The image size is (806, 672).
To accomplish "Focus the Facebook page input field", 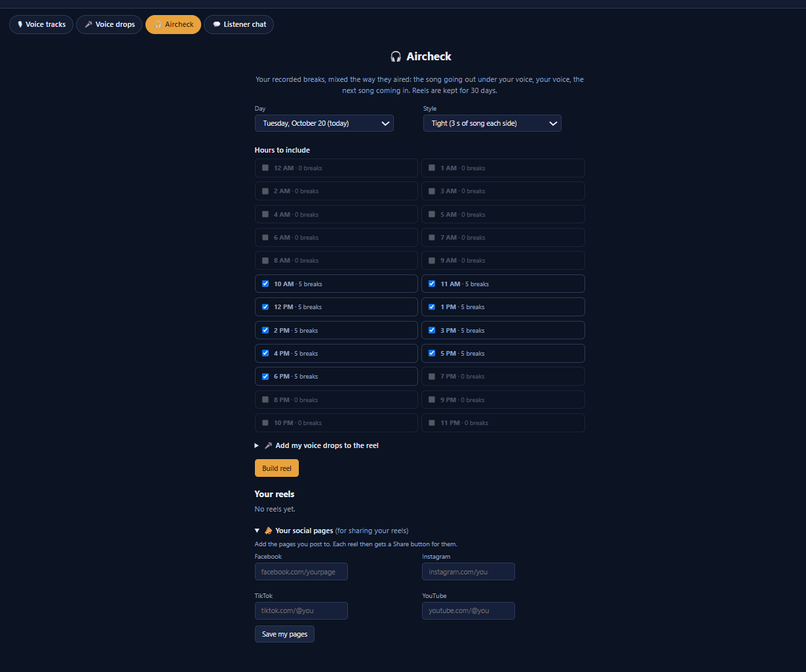I will click(x=301, y=572).
